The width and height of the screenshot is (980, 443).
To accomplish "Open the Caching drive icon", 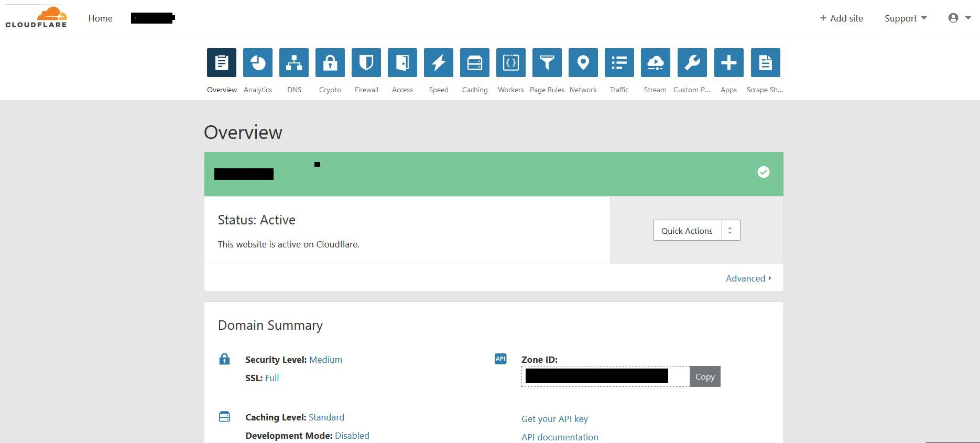I will coord(475,63).
